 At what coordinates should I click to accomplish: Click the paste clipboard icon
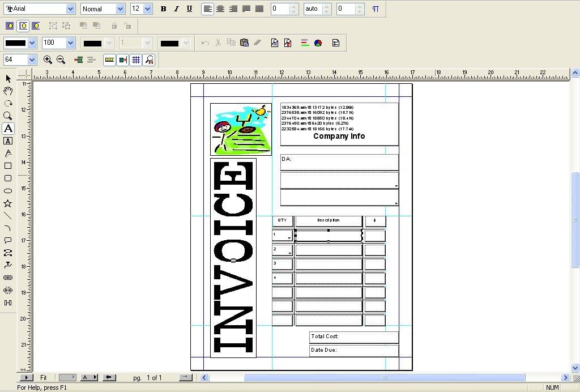coord(244,42)
